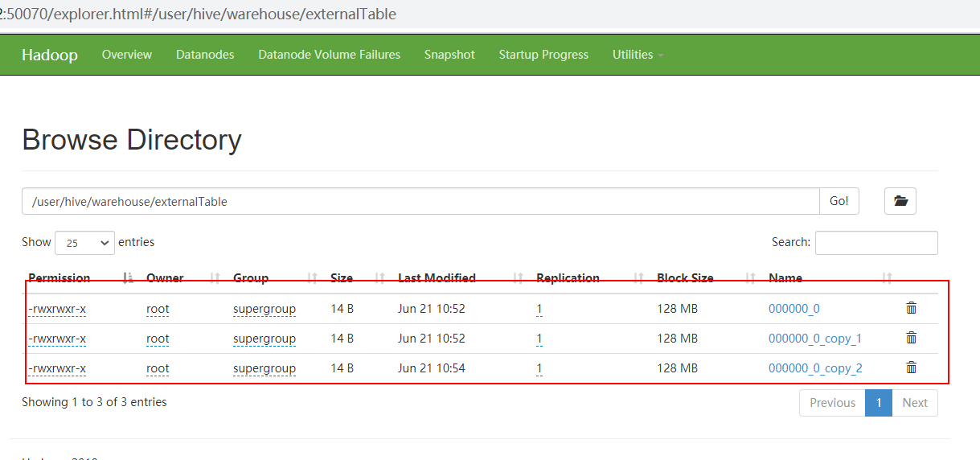This screenshot has height=460, width=980.
Task: Open the Startup Progress tab
Action: pyautogui.click(x=543, y=55)
